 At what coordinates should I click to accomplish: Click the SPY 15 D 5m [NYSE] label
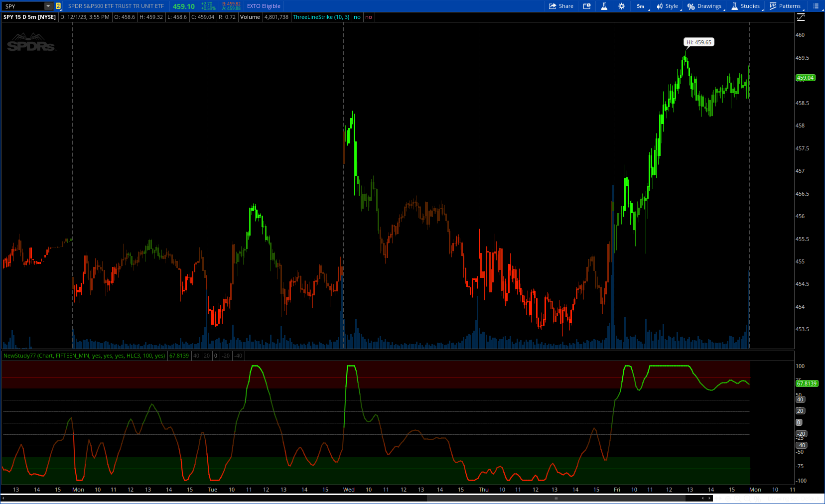tap(29, 17)
